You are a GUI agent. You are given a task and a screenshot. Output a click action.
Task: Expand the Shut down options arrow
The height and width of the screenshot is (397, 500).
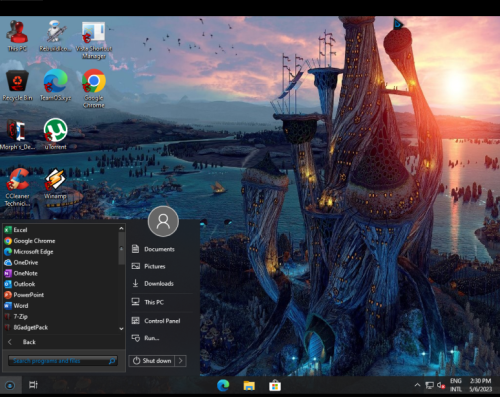pos(181,361)
